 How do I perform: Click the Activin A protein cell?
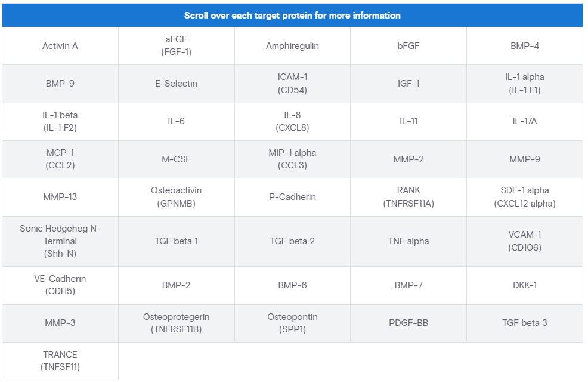point(60,46)
